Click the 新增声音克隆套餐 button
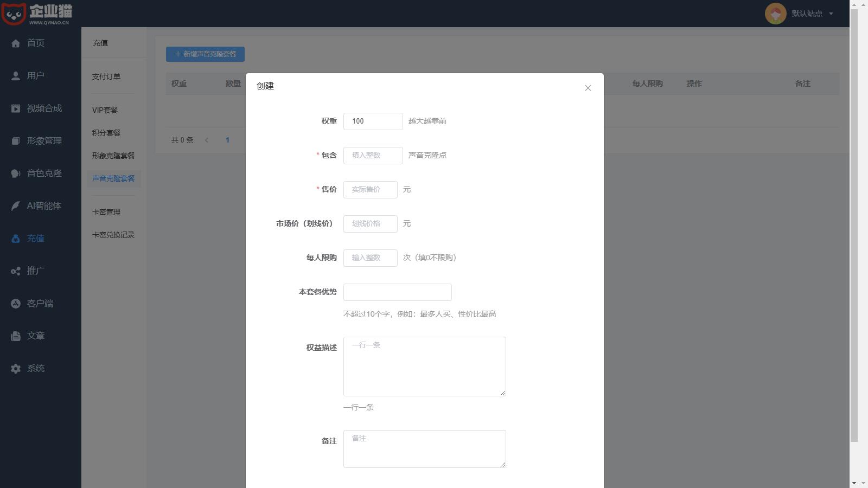This screenshot has height=488, width=868. coord(205,54)
